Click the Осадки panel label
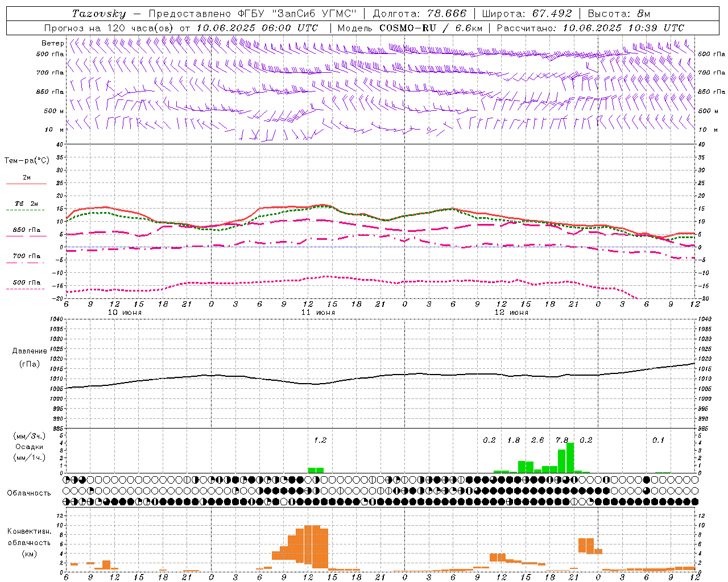 tap(30, 447)
